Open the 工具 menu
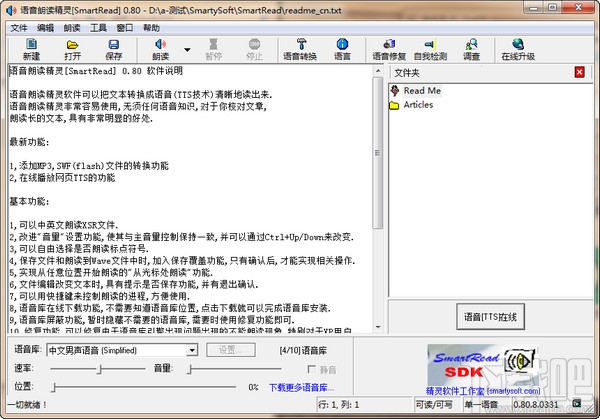 (98, 28)
